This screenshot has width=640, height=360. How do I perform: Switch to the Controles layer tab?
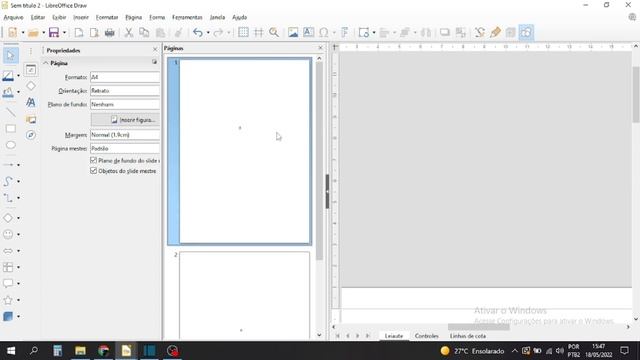tap(427, 336)
